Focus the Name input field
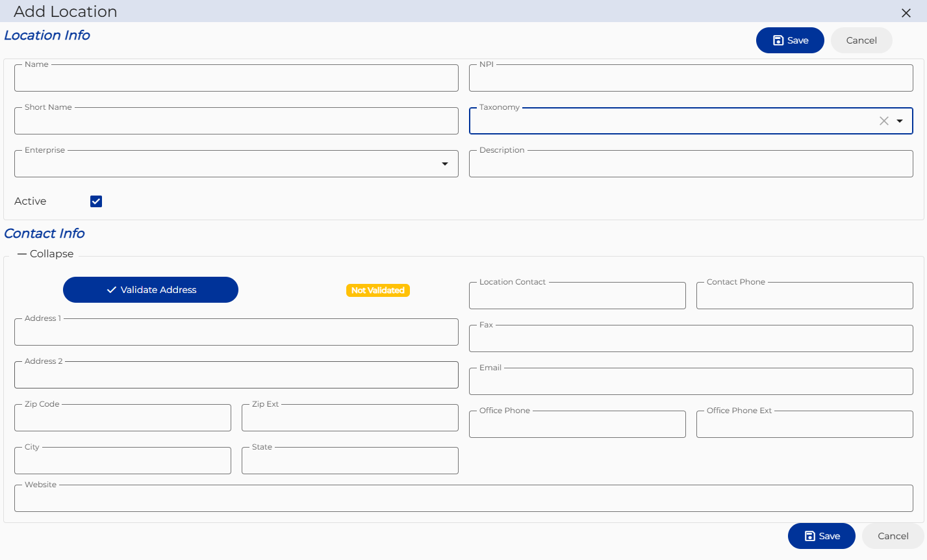 236,78
